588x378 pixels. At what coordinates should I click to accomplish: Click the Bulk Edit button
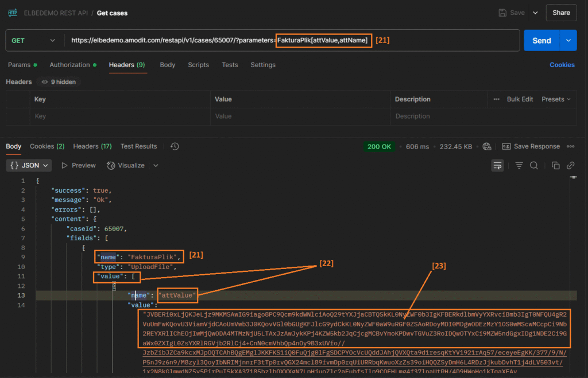pos(520,99)
